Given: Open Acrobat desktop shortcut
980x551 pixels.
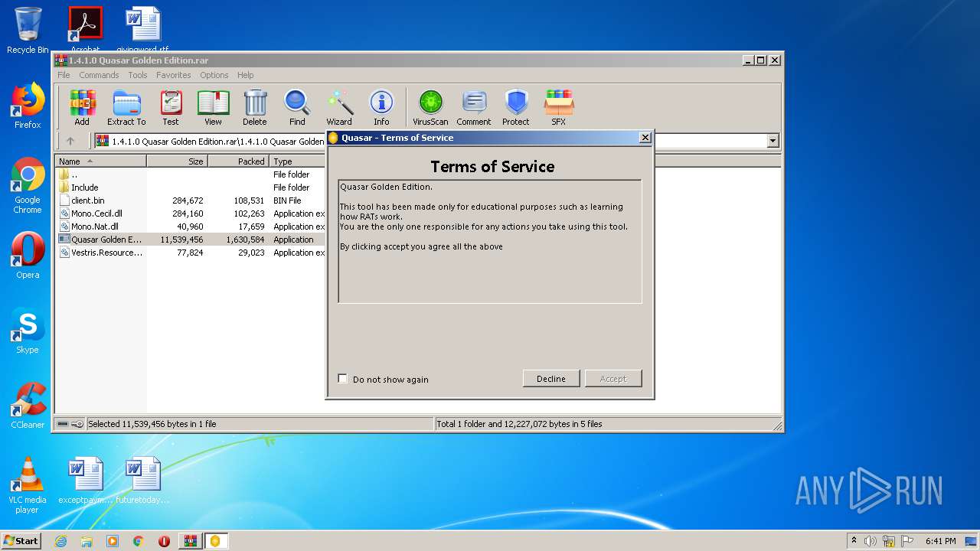Looking at the screenshot, I should [86, 29].
